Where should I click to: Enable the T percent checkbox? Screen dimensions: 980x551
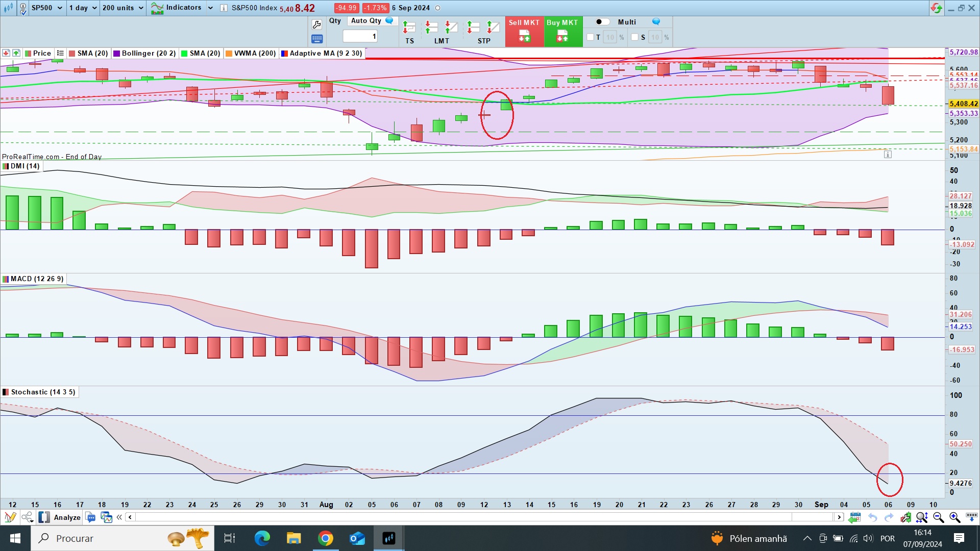pyautogui.click(x=591, y=37)
